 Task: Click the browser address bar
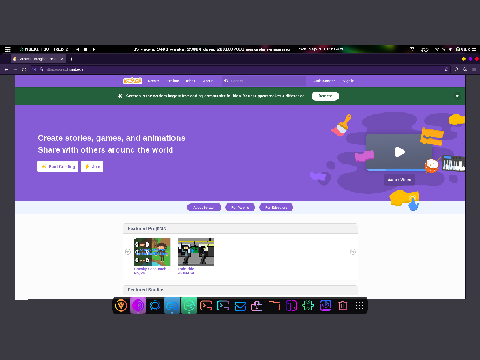coord(240,69)
